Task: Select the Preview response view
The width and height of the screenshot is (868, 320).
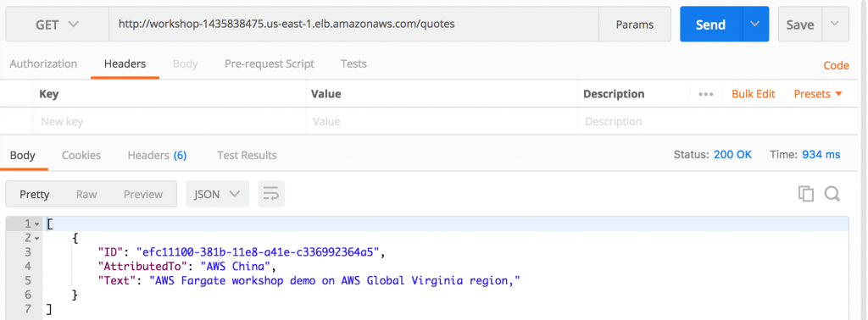Action: pos(142,194)
